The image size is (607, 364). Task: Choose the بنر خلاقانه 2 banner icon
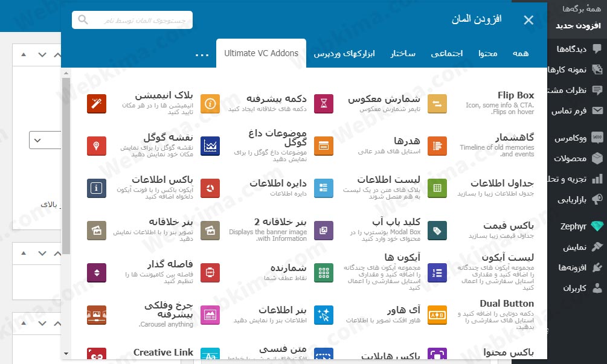[x=210, y=231]
